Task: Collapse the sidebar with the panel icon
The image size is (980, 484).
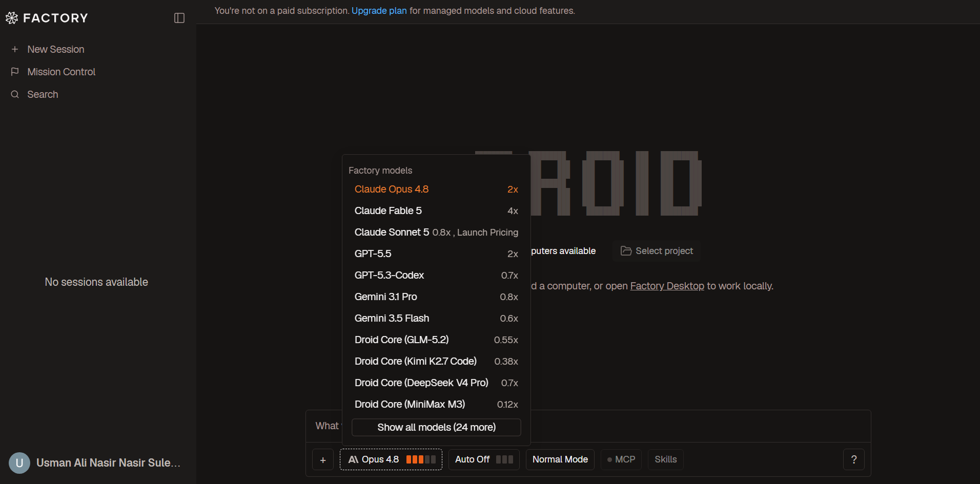Action: [x=179, y=18]
